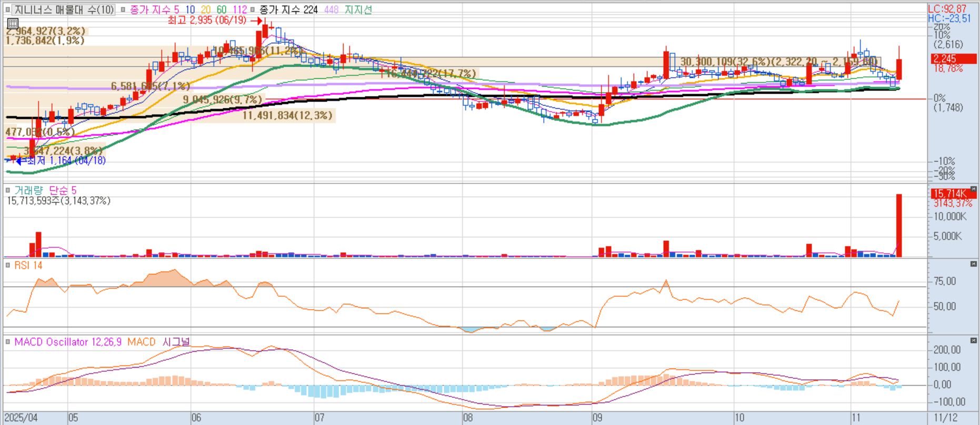The image size is (980, 425).
Task: Select the 종가 지수 224 label
Action: (x=288, y=9)
